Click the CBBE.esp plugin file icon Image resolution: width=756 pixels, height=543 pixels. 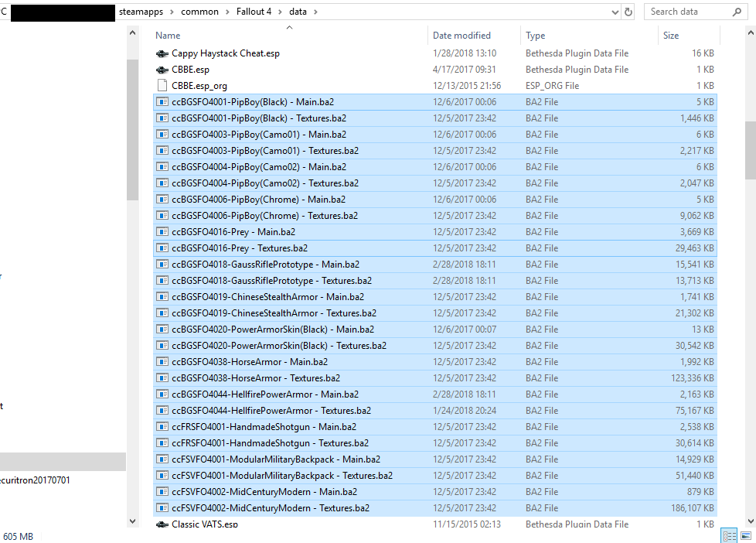click(162, 70)
